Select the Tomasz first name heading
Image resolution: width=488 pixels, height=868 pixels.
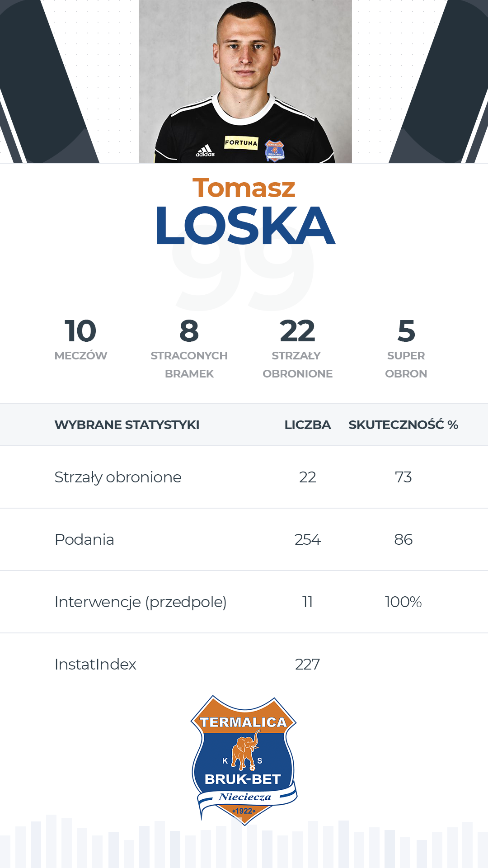tap(244, 188)
